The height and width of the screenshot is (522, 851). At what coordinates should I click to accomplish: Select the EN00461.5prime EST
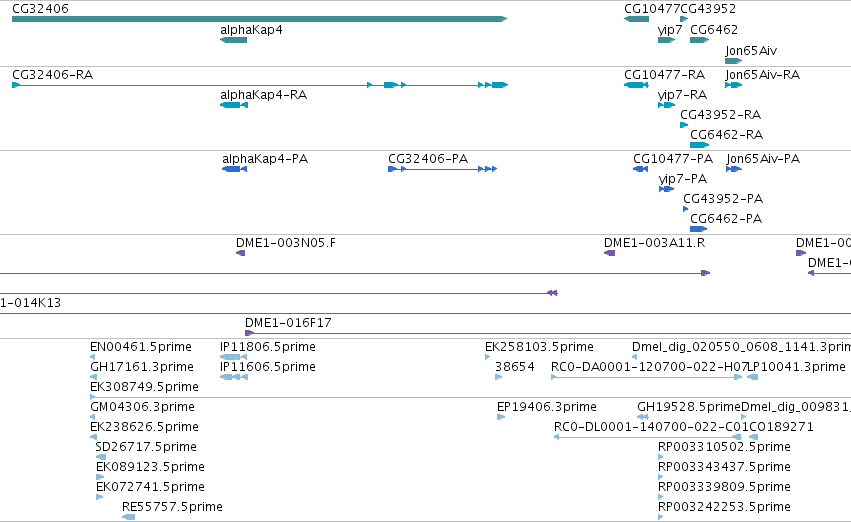pyautogui.click(x=93, y=357)
